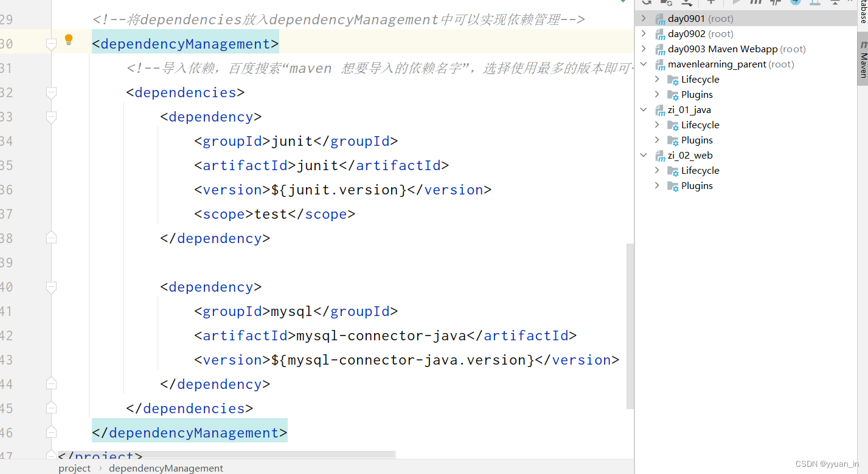Expand Lifecycle under mavenlearning_parent
The height and width of the screenshot is (474, 868).
[x=657, y=80]
